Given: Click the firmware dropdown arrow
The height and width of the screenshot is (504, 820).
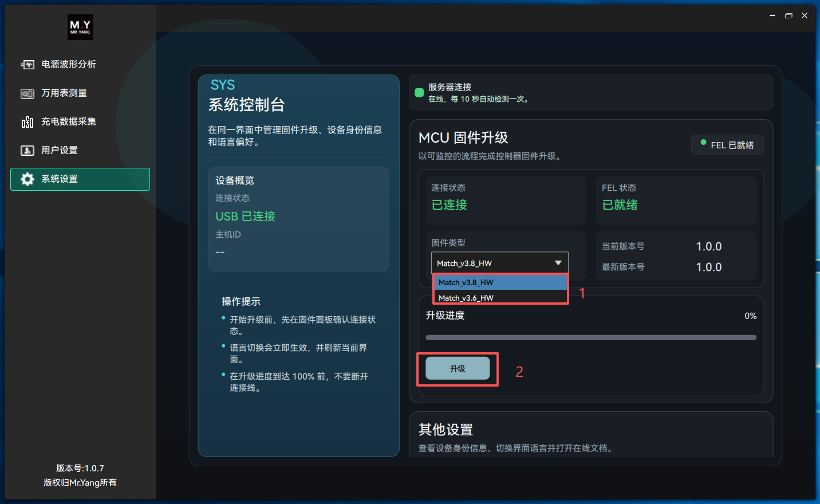Looking at the screenshot, I should (x=558, y=263).
